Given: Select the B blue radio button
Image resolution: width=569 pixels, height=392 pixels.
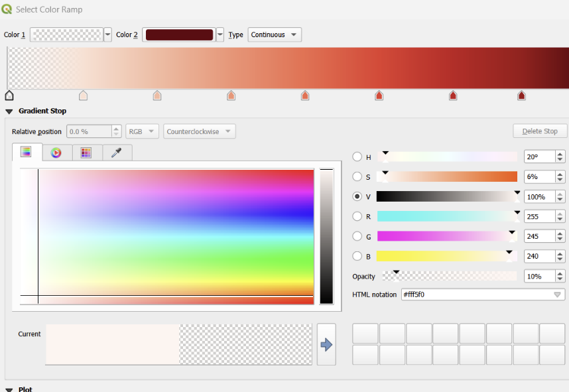Looking at the screenshot, I should pyautogui.click(x=357, y=256).
